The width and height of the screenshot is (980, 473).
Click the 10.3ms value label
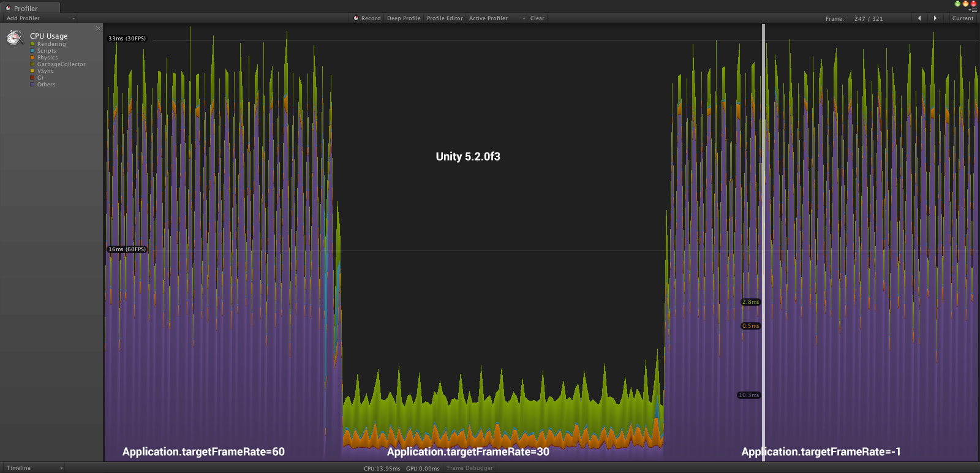coord(748,395)
